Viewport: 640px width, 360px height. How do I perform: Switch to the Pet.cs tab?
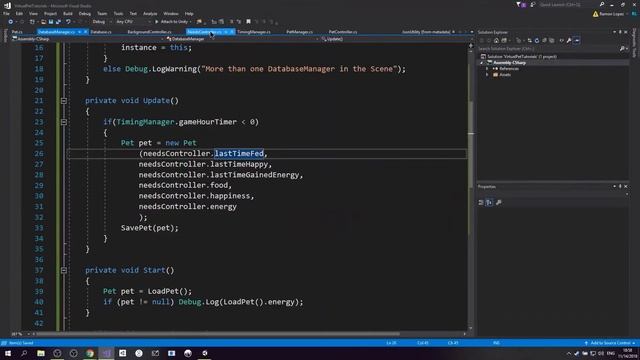point(17,32)
